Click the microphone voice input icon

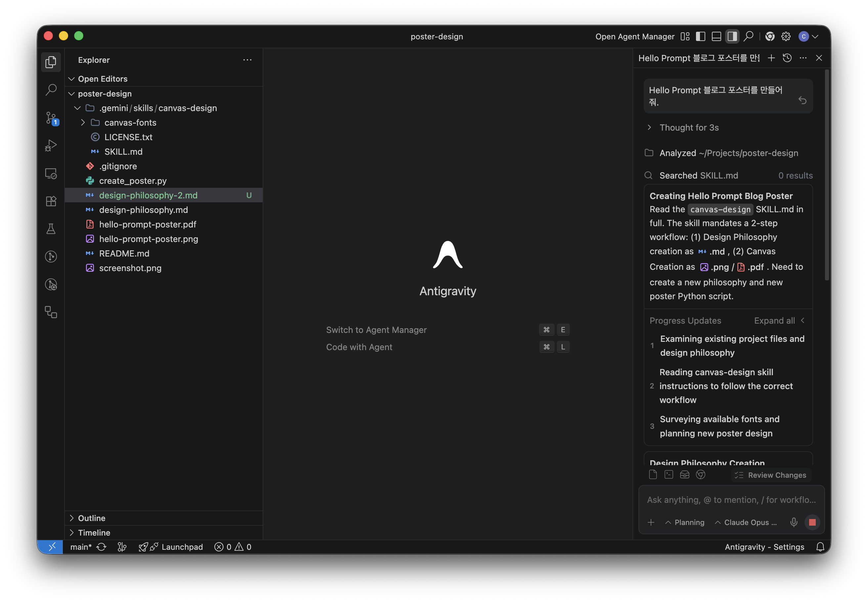tap(794, 522)
